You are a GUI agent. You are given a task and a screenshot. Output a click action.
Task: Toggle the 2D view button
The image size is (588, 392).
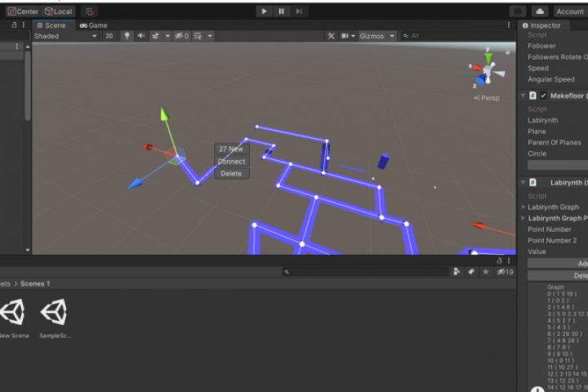click(109, 36)
